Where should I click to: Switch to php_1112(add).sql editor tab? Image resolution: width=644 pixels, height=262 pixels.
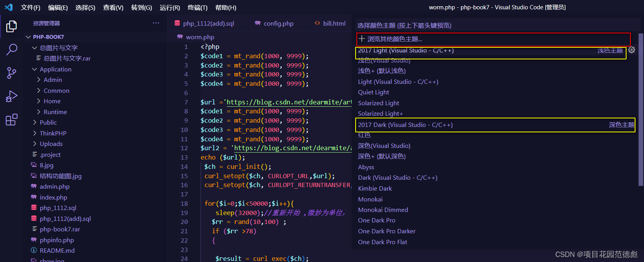point(207,23)
